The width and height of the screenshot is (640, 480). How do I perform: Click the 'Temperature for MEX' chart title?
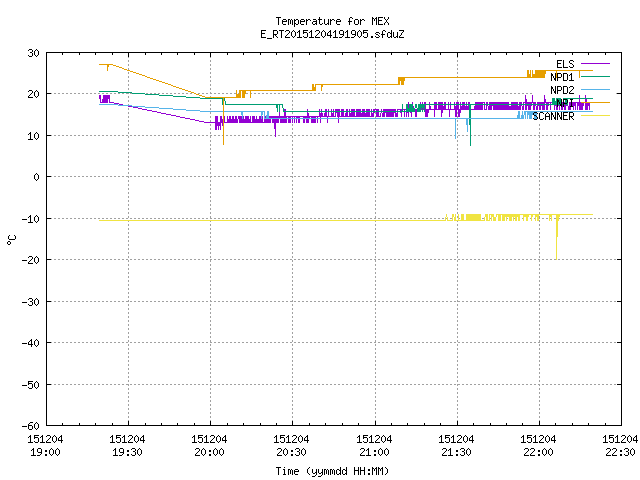[x=332, y=21]
